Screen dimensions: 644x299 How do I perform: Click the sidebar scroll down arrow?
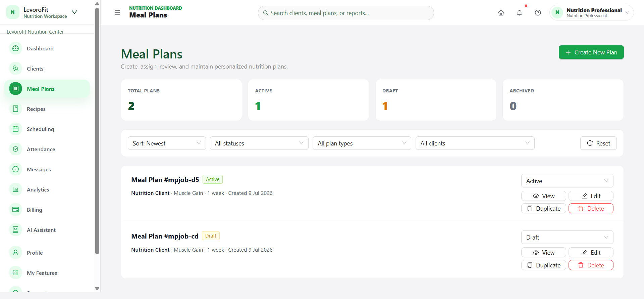[97, 289]
